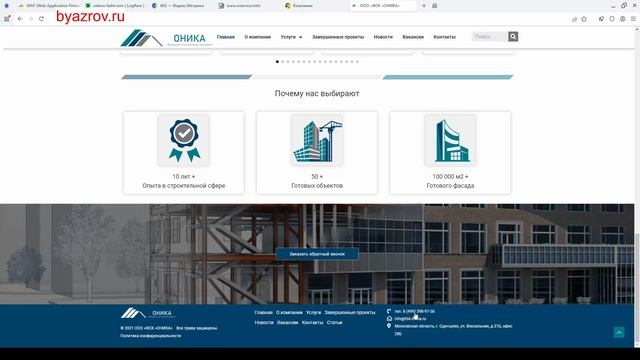Click the browser forward arrow
Viewport: 640px width, 360px height.
point(31,19)
